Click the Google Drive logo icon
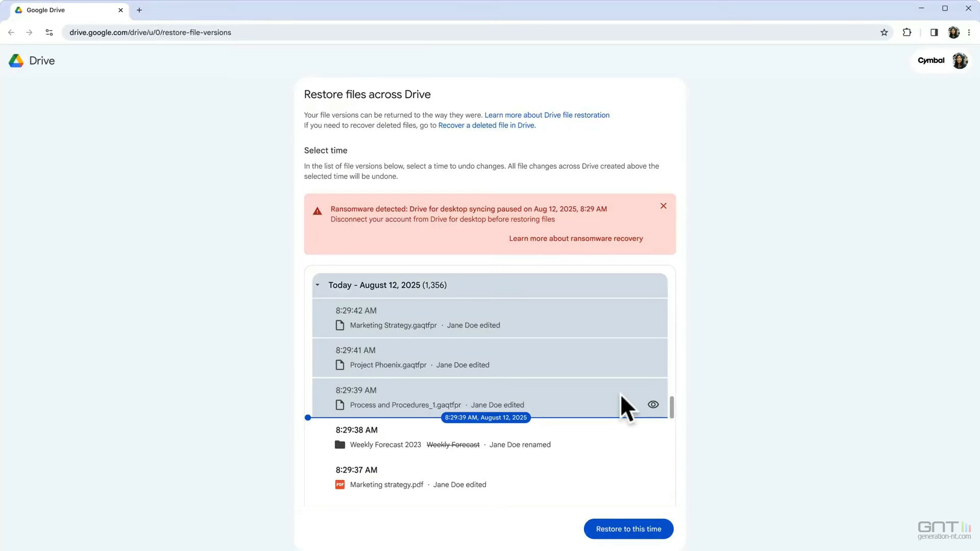 16,61
